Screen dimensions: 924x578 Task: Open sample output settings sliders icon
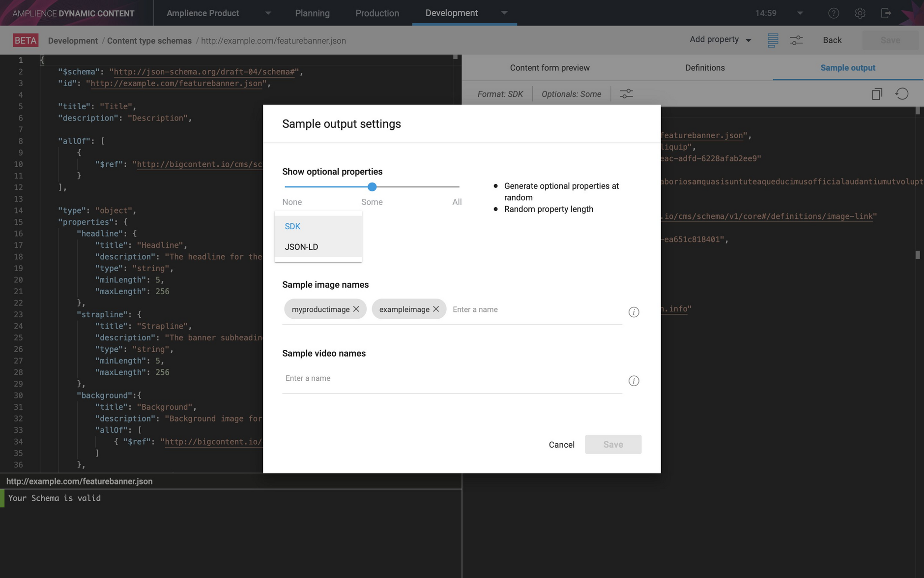click(626, 93)
